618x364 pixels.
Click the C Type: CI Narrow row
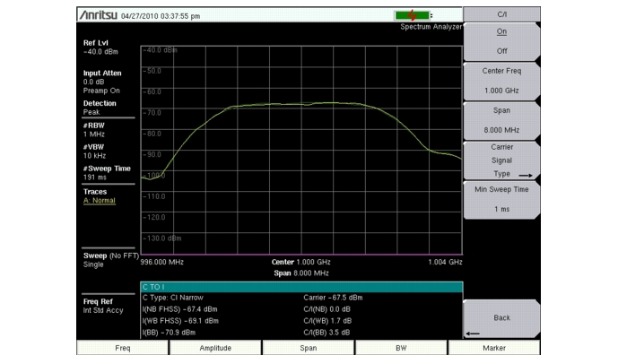click(173, 298)
